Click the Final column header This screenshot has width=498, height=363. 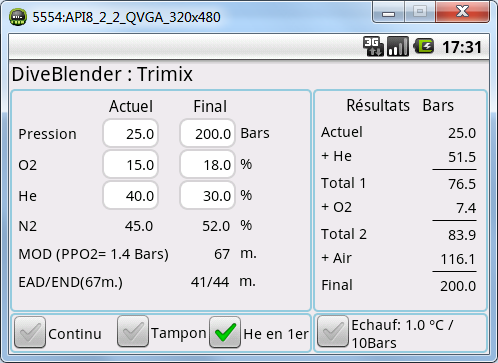pyautogui.click(x=210, y=107)
